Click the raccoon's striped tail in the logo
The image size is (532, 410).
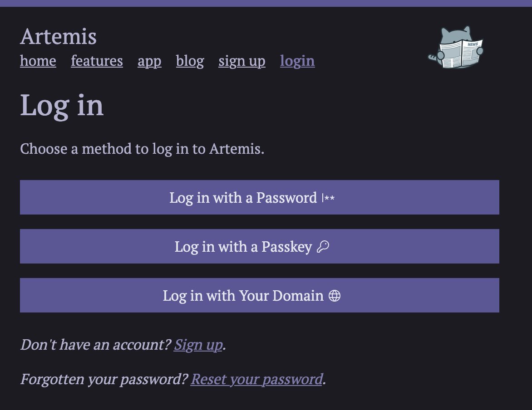(432, 57)
